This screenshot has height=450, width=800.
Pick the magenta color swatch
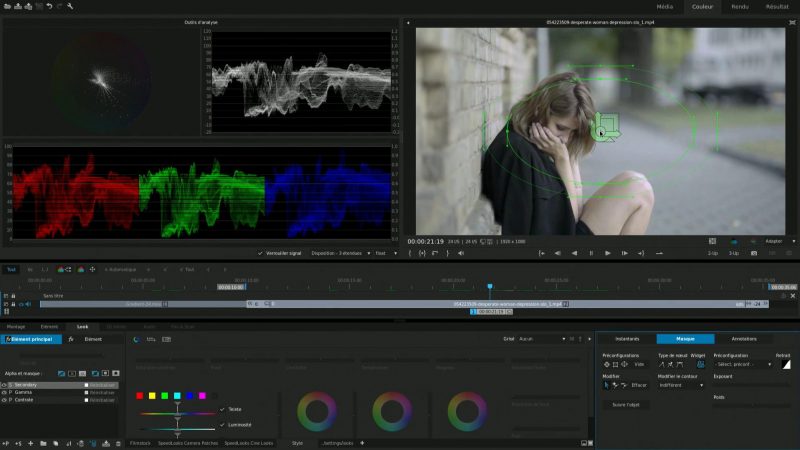202,395
